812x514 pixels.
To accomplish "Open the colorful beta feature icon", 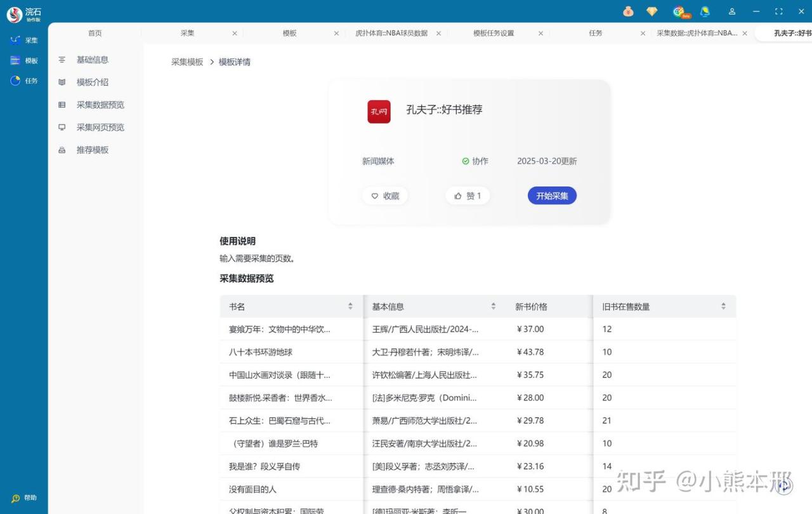I will tap(680, 11).
